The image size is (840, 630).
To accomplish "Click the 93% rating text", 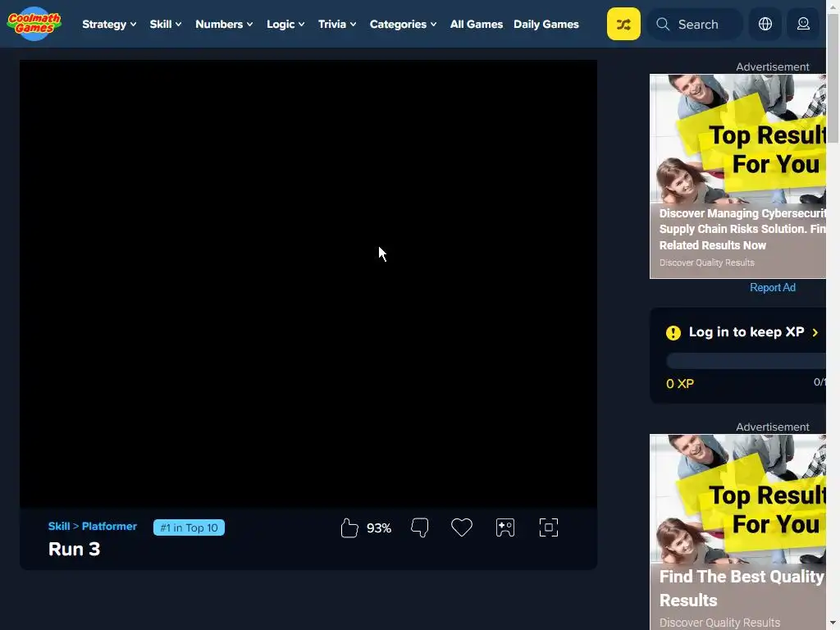I will (379, 528).
